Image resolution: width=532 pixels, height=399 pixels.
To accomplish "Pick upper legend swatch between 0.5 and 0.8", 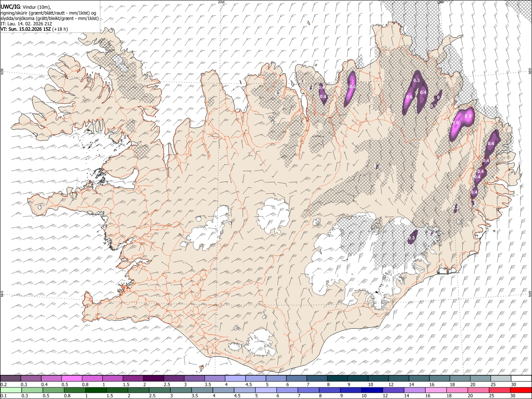I will coord(71,379).
